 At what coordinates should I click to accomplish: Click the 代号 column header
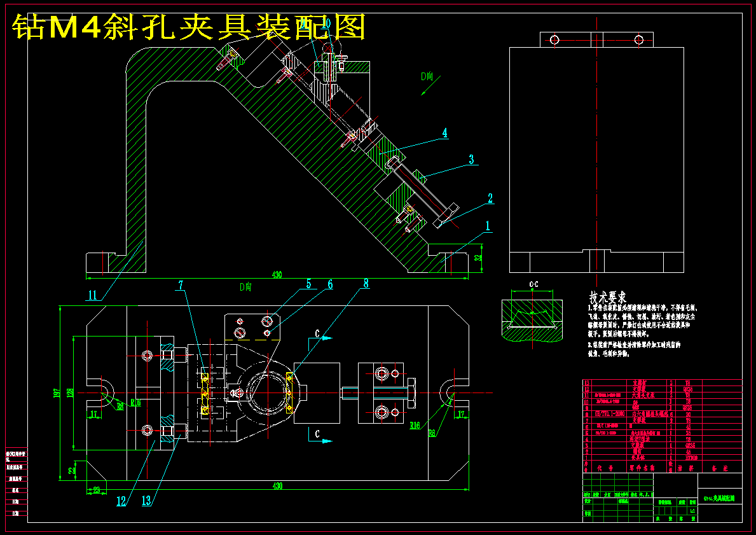pos(605,468)
